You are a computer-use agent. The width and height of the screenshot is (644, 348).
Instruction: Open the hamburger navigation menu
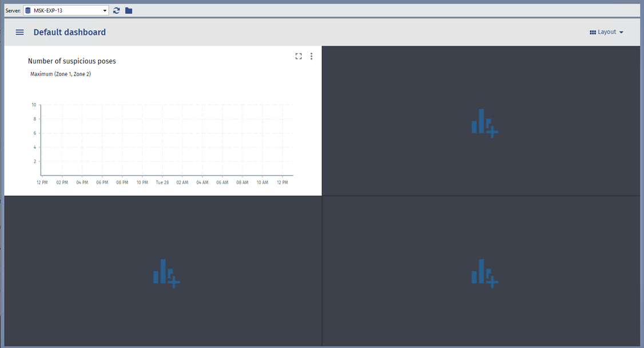pos(19,33)
